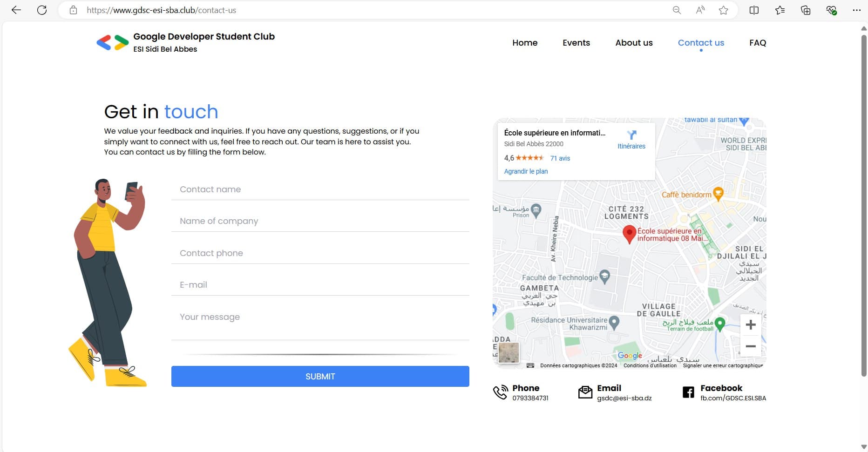The image size is (868, 452).
Task: Click into the Your message text area
Action: coord(320,323)
